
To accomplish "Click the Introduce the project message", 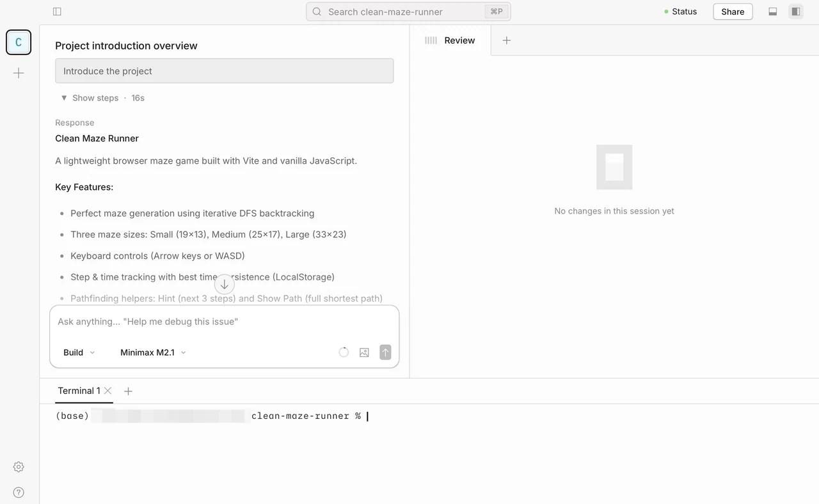I will [x=225, y=71].
